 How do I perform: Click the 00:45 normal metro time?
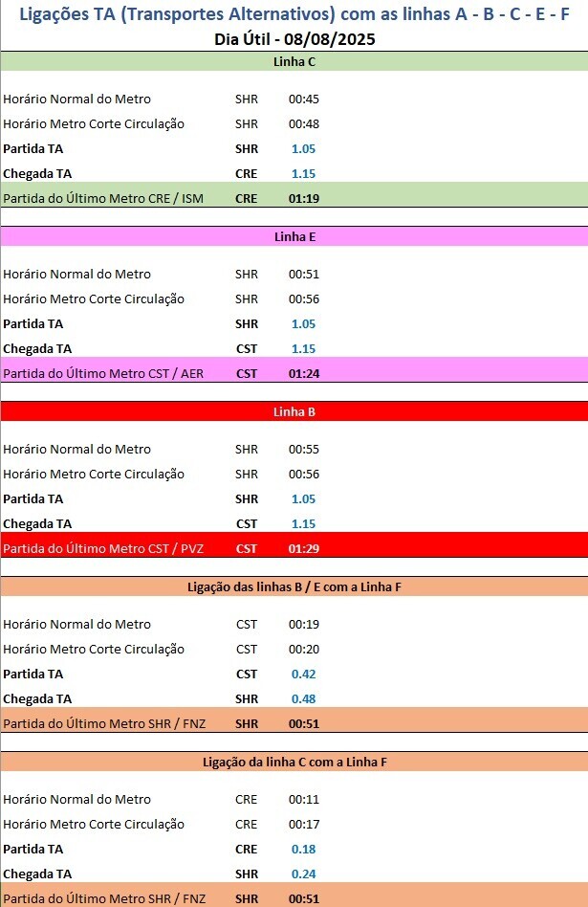303,100
